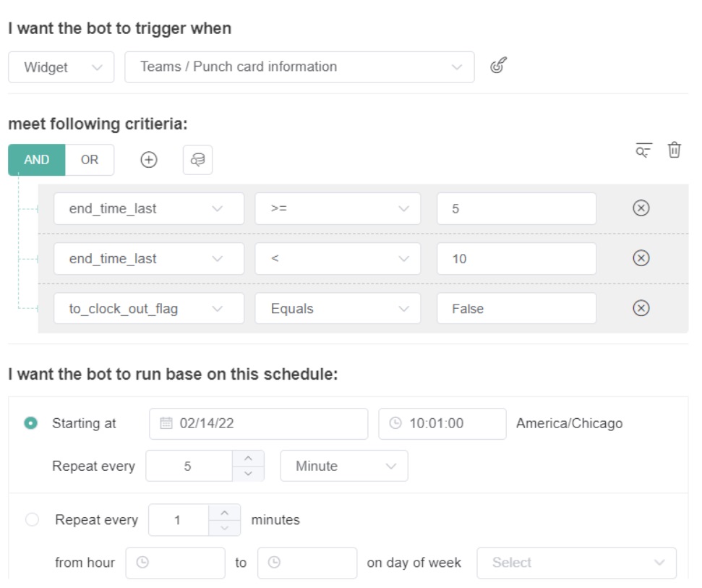Click the 02/14/22 start date field
Viewport: 702px width, 588px height.
pyautogui.click(x=258, y=424)
